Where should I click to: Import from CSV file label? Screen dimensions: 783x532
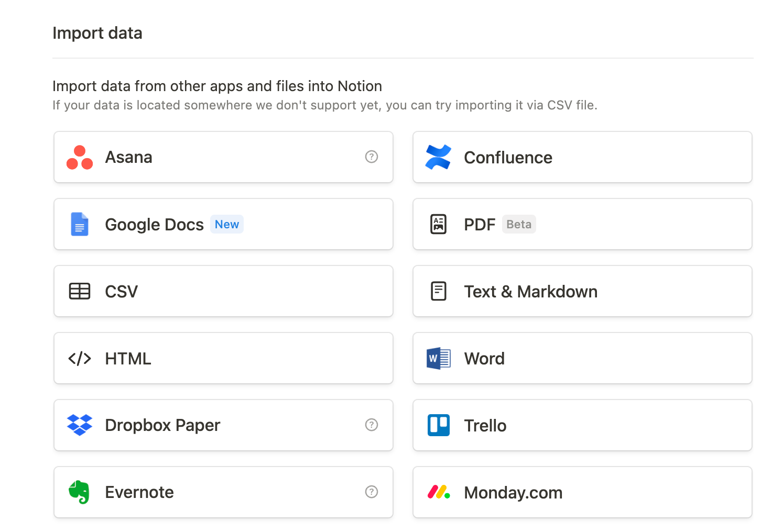coord(121,292)
